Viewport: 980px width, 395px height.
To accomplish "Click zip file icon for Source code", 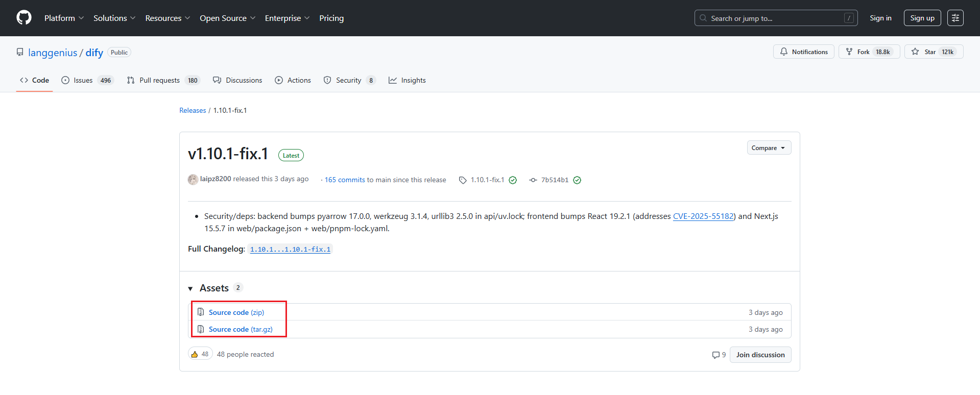I will coord(201,312).
